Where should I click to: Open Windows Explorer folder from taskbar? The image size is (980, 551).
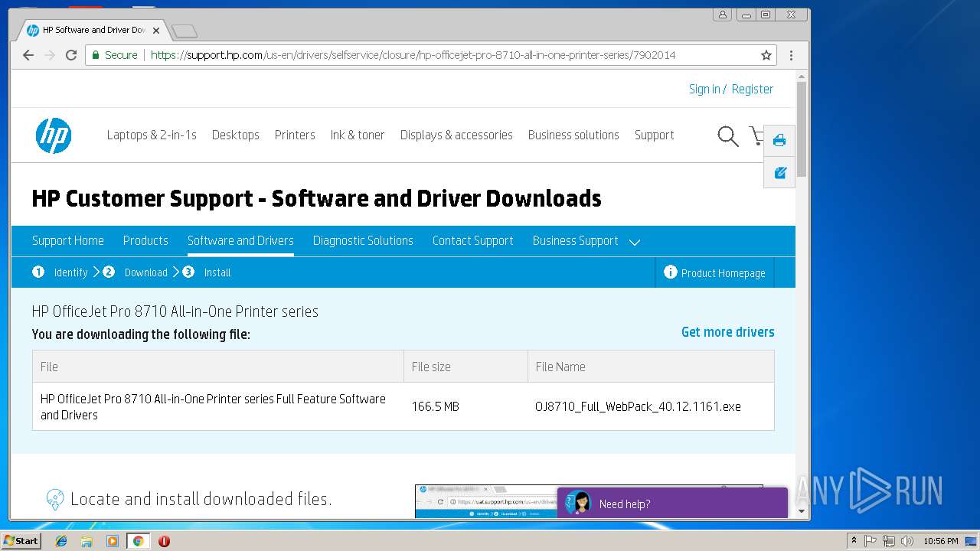click(x=87, y=541)
